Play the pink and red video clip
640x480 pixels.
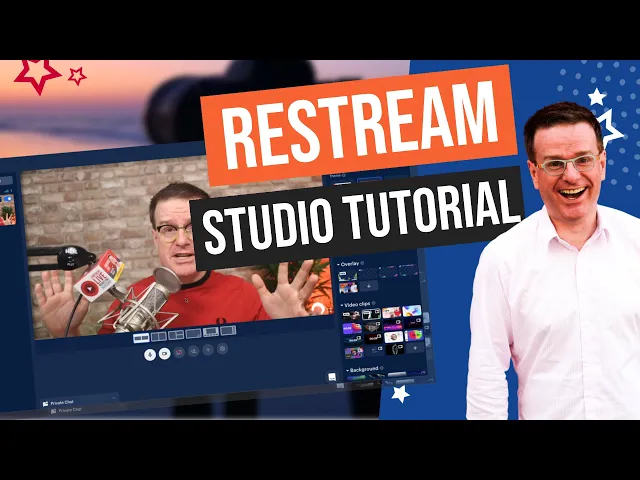point(391,313)
